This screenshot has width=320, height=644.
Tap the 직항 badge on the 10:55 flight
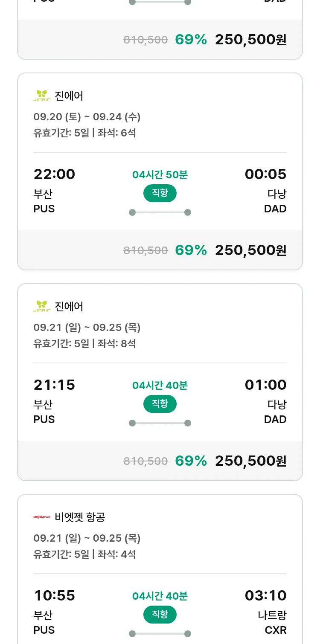(x=160, y=615)
